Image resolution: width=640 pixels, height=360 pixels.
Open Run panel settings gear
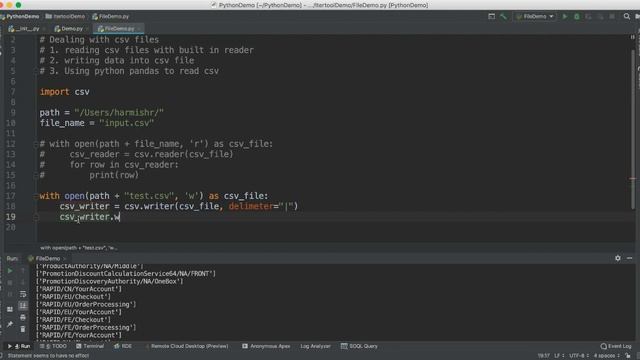coord(618,258)
